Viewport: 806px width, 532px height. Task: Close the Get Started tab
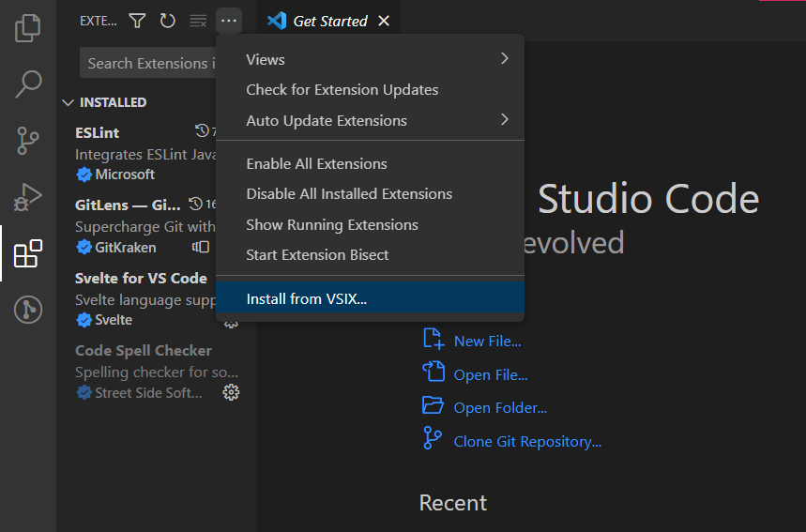(x=383, y=21)
